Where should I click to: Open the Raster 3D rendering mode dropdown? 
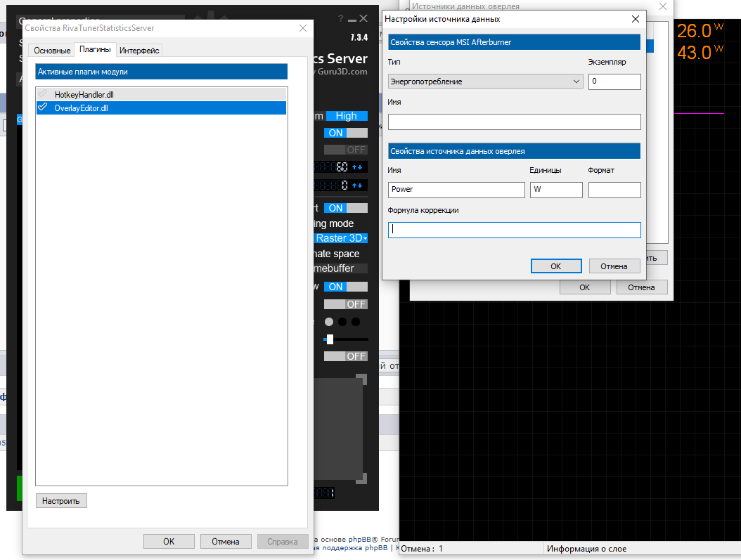pyautogui.click(x=341, y=238)
